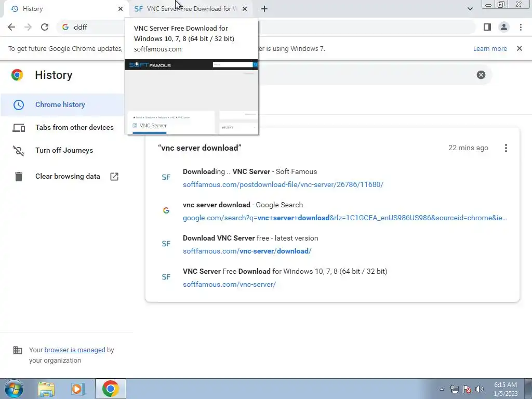The height and width of the screenshot is (399, 532).
Task: Open the softfamous.com/vnc-server/ URL
Action: [x=229, y=284]
